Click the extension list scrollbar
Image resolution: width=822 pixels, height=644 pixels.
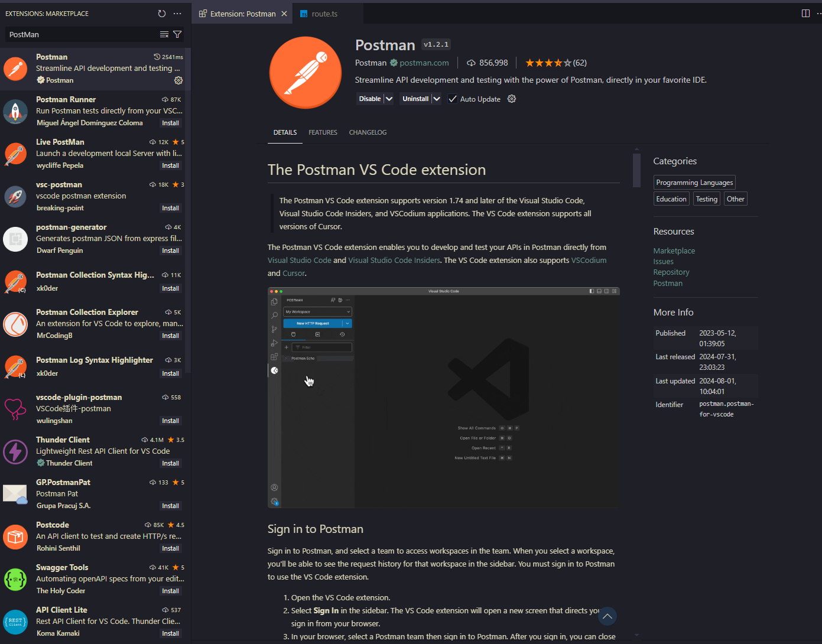pyautogui.click(x=188, y=210)
